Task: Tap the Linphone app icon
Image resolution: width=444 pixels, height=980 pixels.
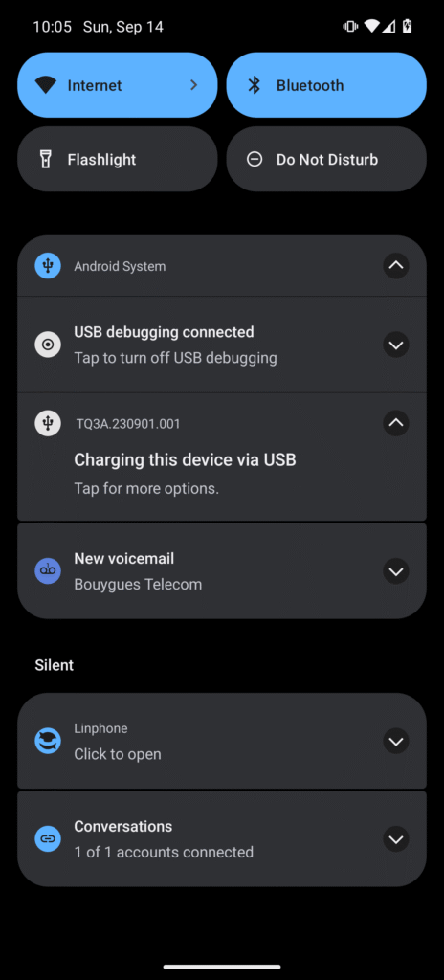Action: [x=48, y=741]
